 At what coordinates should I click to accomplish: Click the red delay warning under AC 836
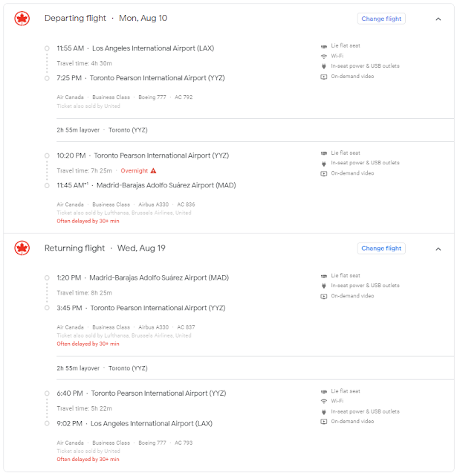click(x=88, y=221)
